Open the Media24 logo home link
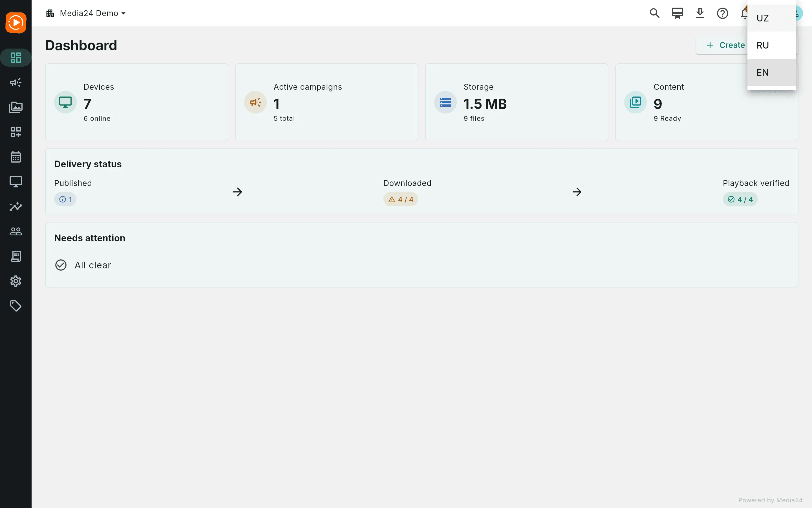Viewport: 812px width, 508px height. click(16, 23)
